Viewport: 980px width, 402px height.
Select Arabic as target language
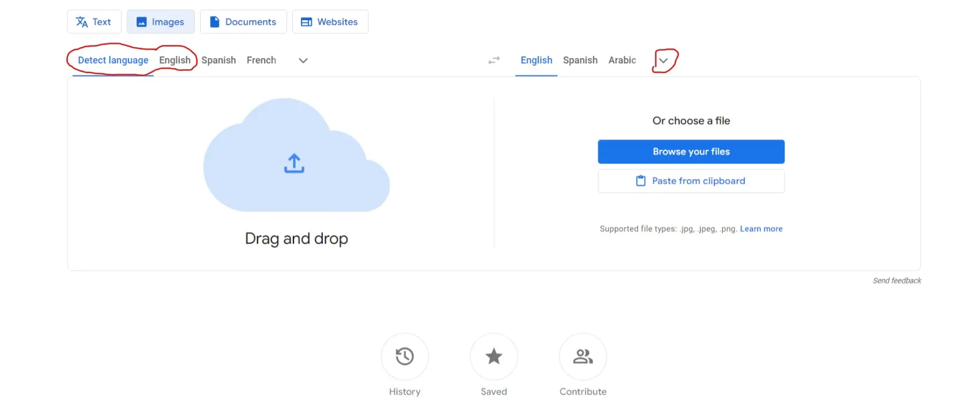point(622,60)
